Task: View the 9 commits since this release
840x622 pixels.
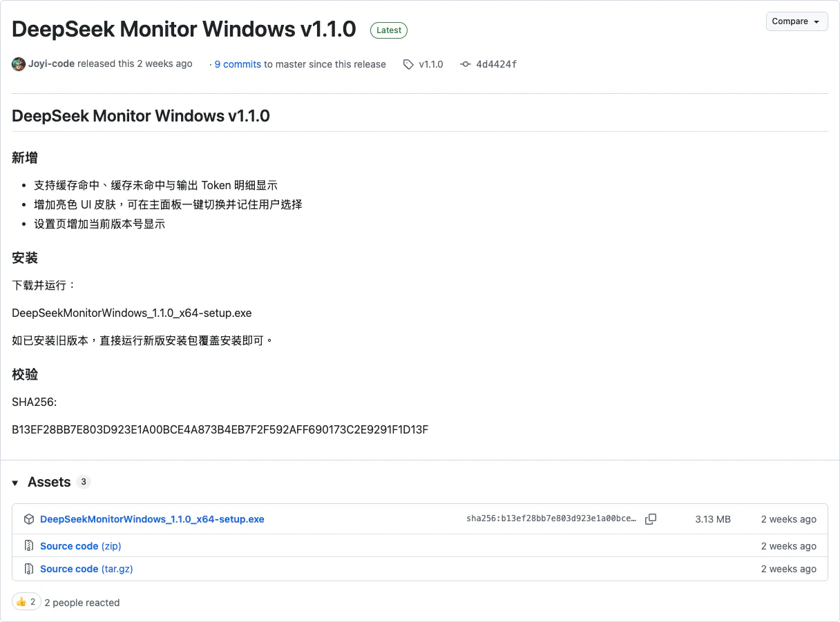Action: click(x=238, y=64)
